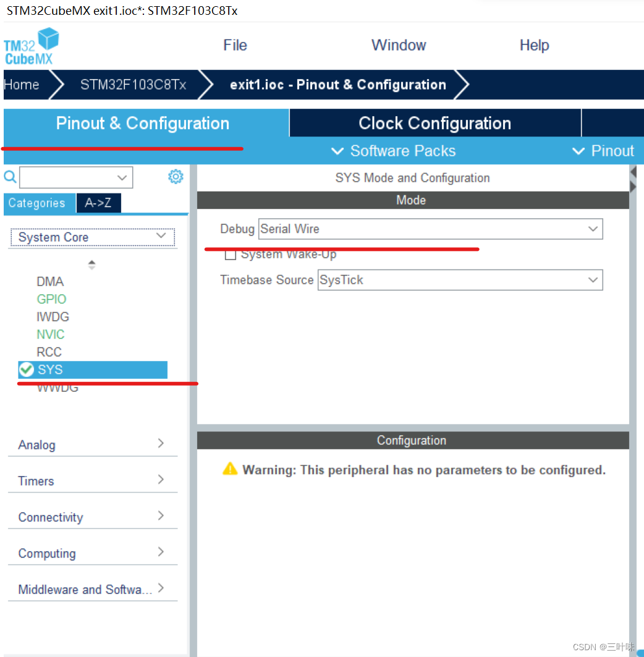The width and height of the screenshot is (644, 657).
Task: Select GPIO in System Core list
Action: [51, 299]
